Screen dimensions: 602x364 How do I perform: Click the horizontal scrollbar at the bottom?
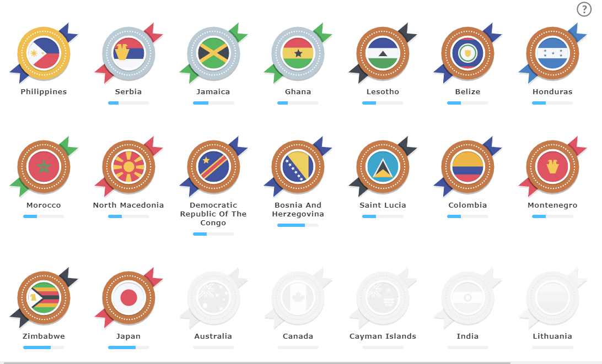point(255,362)
